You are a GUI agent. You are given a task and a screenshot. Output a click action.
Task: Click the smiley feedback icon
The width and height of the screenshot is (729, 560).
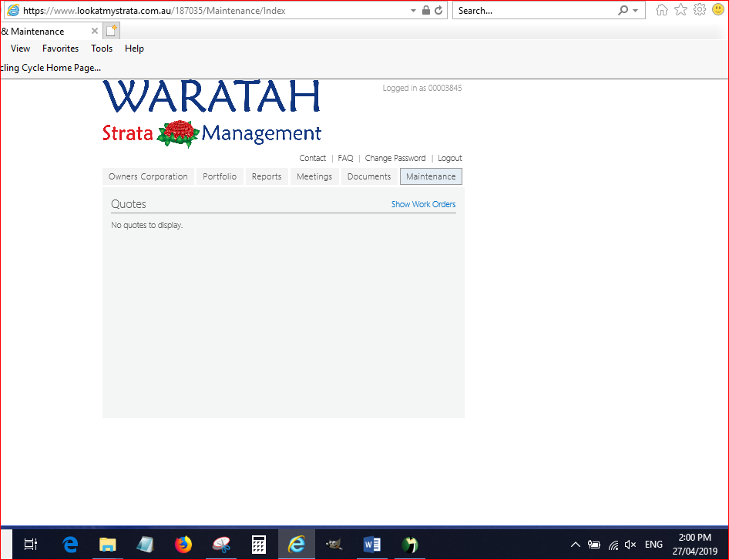tap(718, 10)
